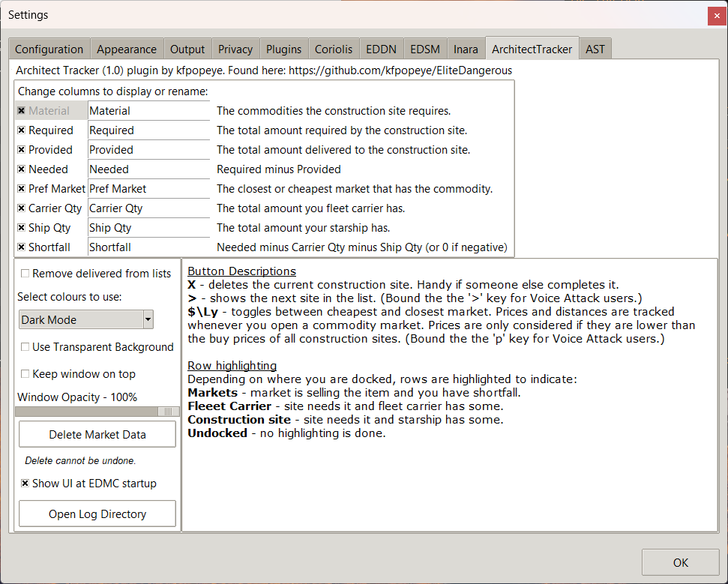Click the Needed rename input field
This screenshot has height=584, width=728.
pyautogui.click(x=149, y=169)
